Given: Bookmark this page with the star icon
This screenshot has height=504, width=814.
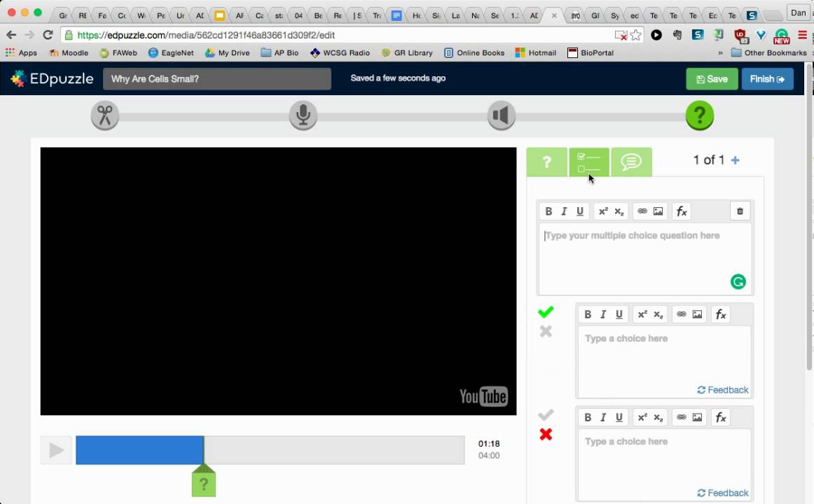Looking at the screenshot, I should [x=635, y=35].
